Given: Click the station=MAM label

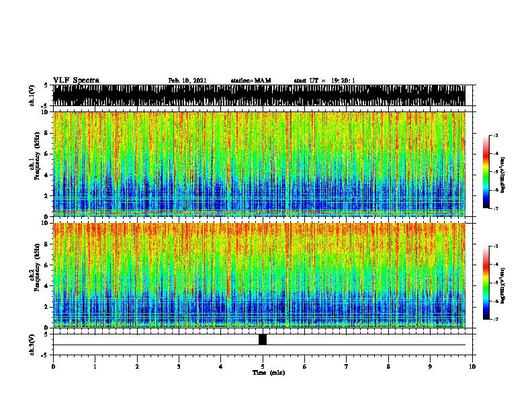Looking at the screenshot, I should pos(251,81).
